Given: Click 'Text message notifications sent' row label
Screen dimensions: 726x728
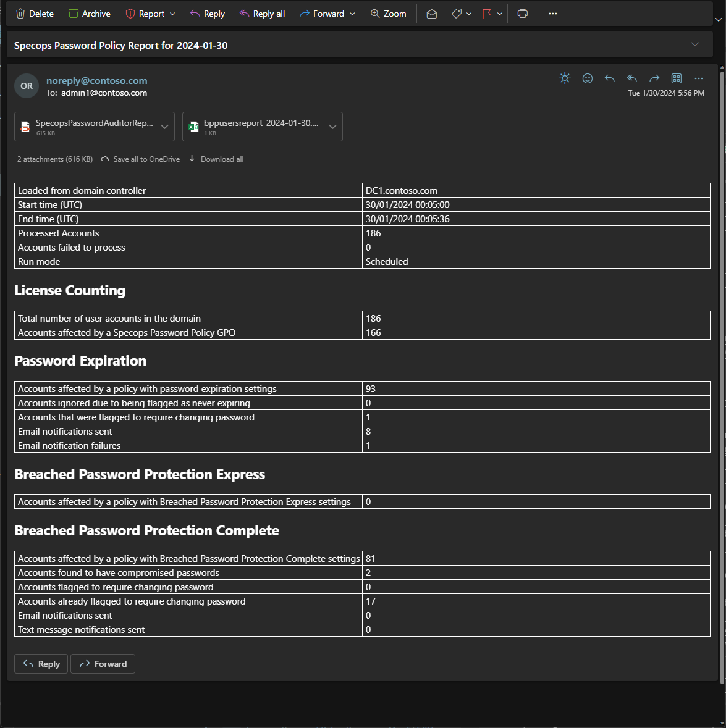Looking at the screenshot, I should coord(82,630).
